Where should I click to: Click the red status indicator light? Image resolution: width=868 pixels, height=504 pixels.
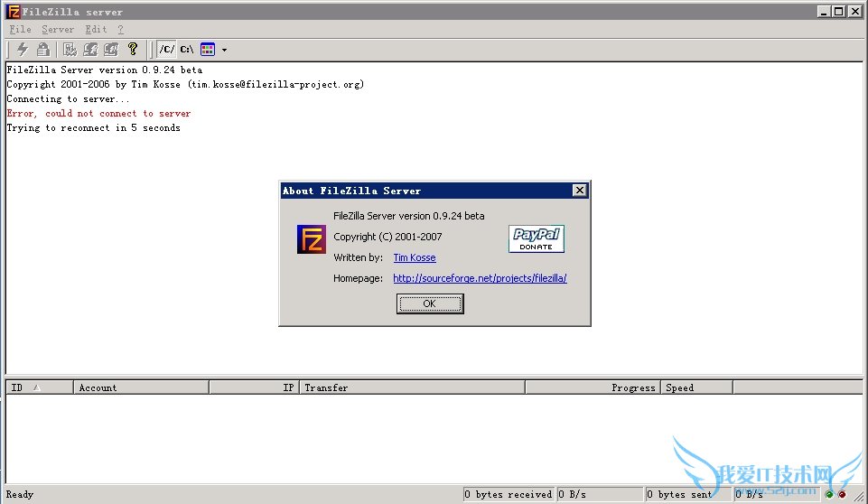842,494
